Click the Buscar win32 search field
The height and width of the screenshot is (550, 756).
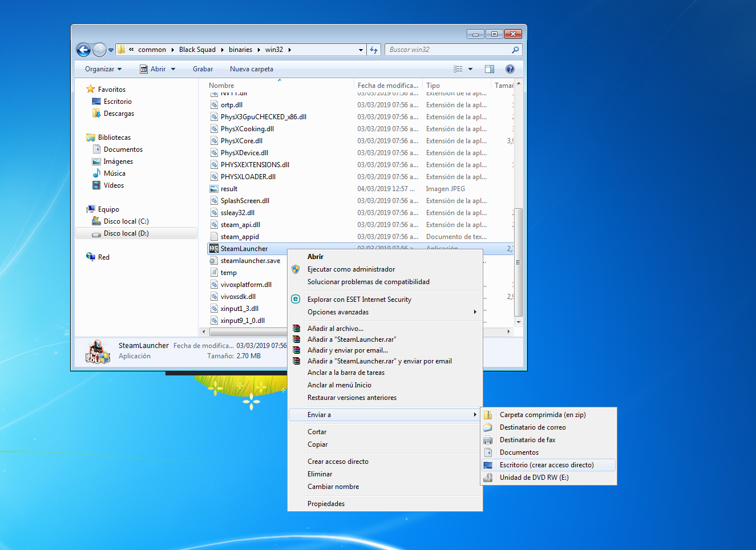pyautogui.click(x=448, y=50)
